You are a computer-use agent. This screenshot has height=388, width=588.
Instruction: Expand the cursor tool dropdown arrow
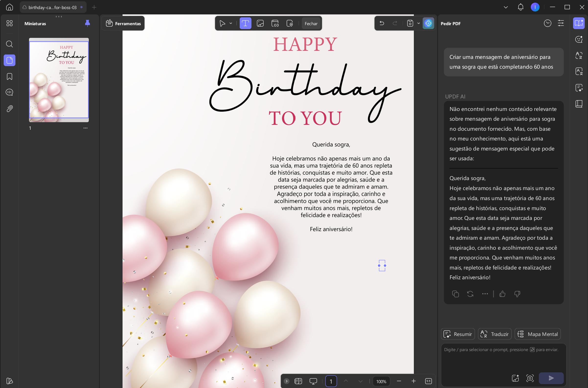(x=231, y=23)
